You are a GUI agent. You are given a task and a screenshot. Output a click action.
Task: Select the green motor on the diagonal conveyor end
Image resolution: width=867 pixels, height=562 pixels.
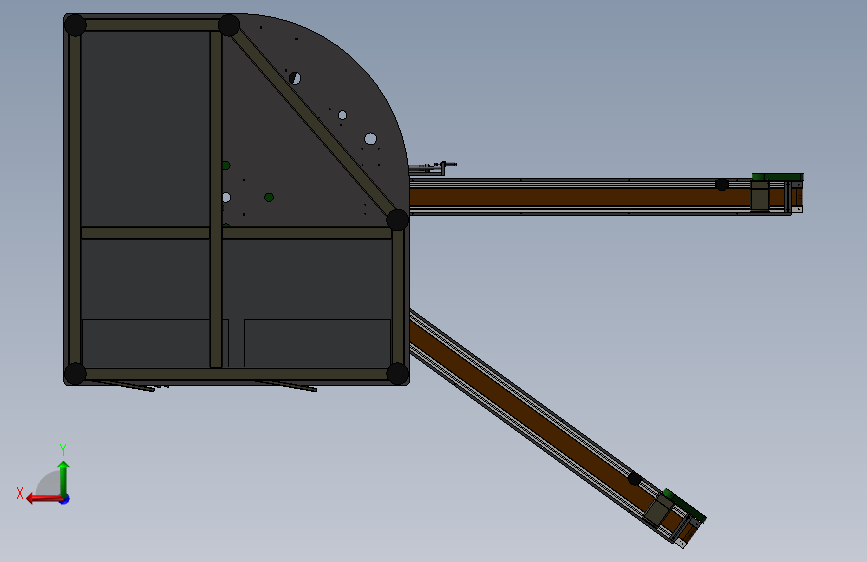click(685, 505)
